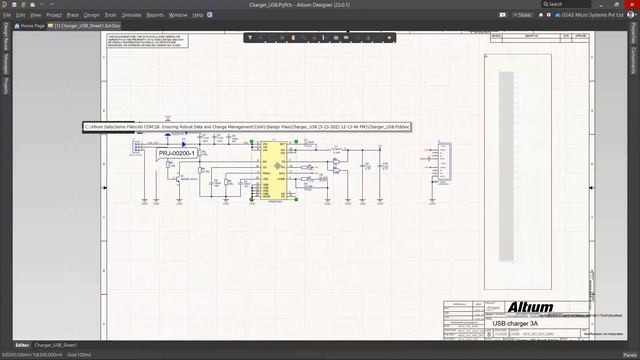The image size is (640, 360).
Task: Open the Design menu
Action: (91, 15)
